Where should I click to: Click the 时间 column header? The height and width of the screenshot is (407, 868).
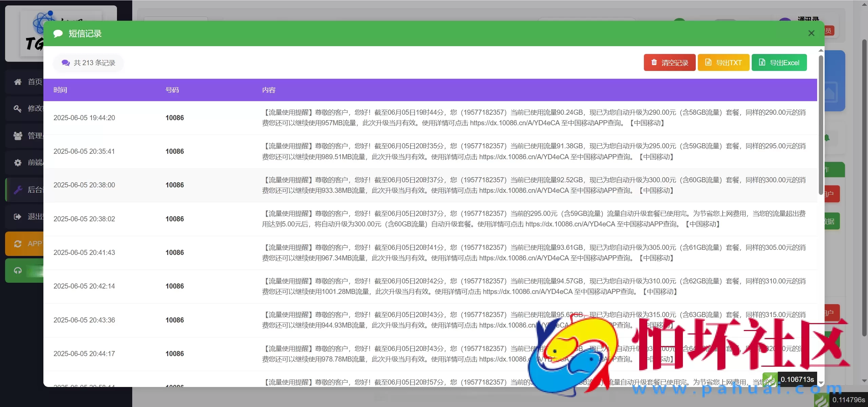click(60, 90)
